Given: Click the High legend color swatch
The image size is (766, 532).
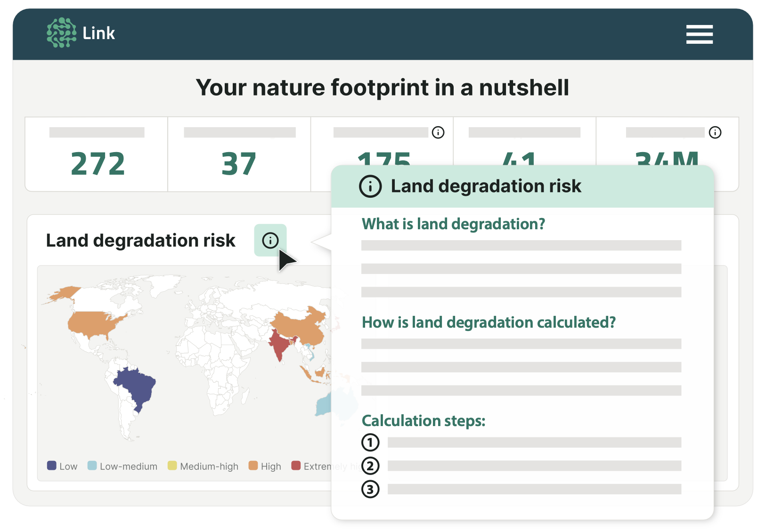Looking at the screenshot, I should [253, 466].
